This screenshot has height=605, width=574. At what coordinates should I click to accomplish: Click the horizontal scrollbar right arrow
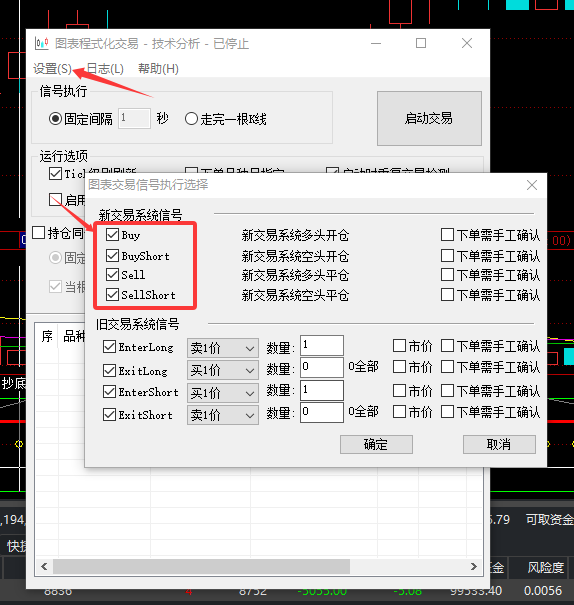(474, 566)
